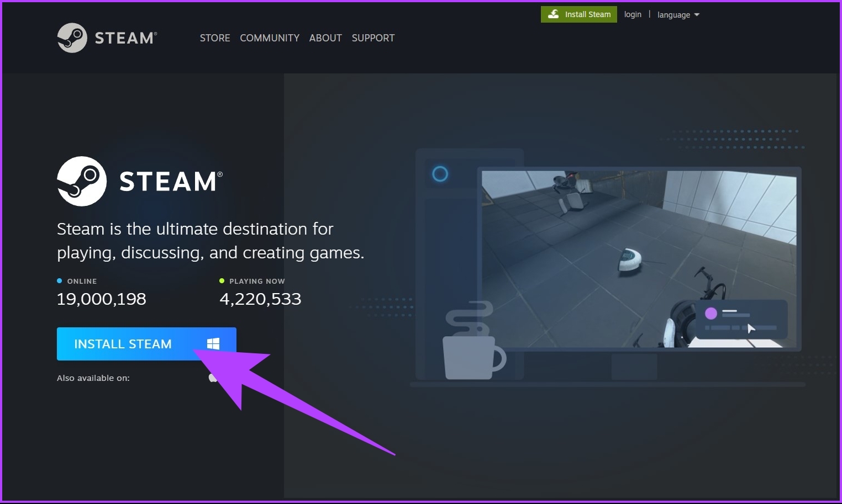Go to the ABOUT page
Viewport: 842px width, 504px height.
pyautogui.click(x=325, y=38)
